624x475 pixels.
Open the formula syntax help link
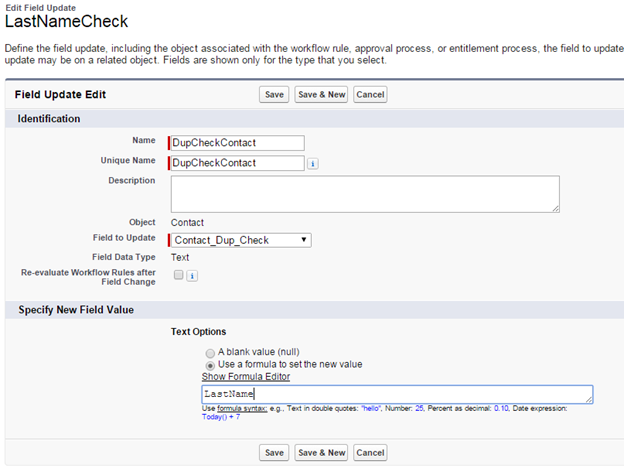[242, 409]
